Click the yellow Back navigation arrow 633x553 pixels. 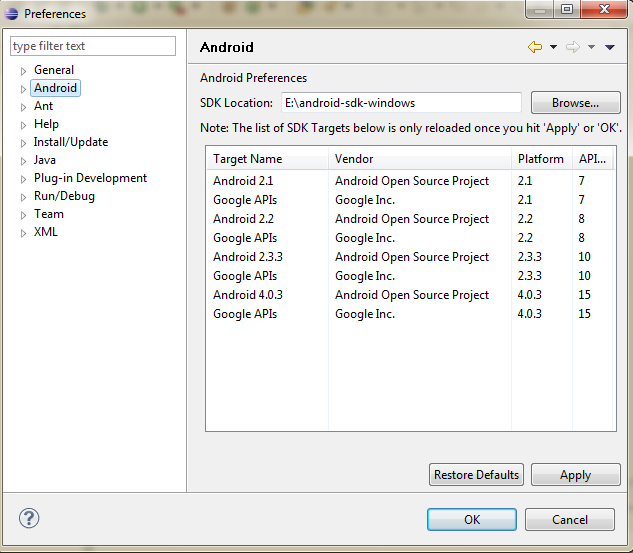point(535,47)
